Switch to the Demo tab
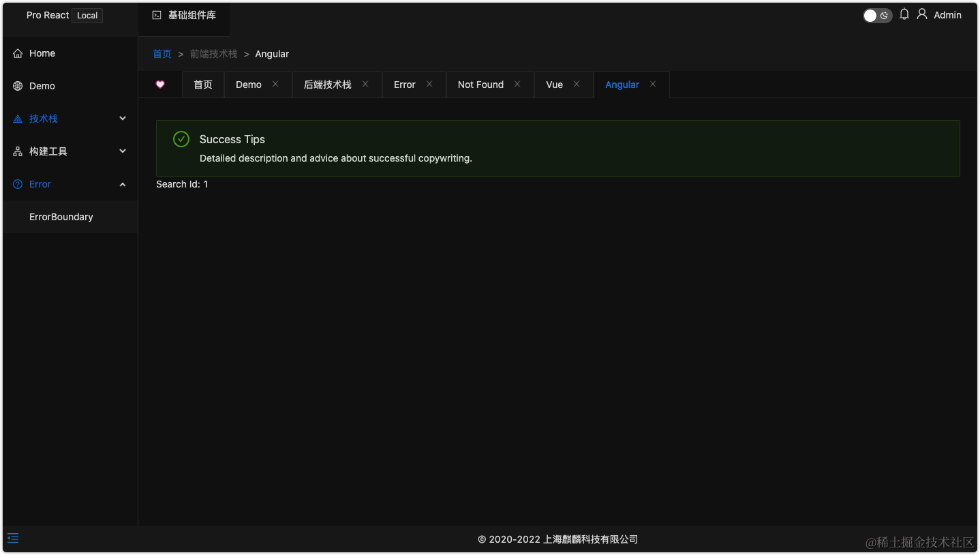980x555 pixels. (249, 85)
